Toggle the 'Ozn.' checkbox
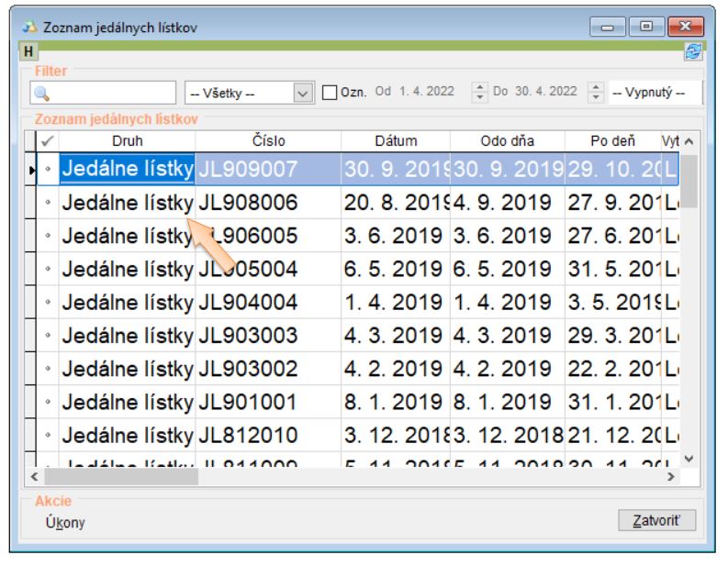 (x=330, y=92)
